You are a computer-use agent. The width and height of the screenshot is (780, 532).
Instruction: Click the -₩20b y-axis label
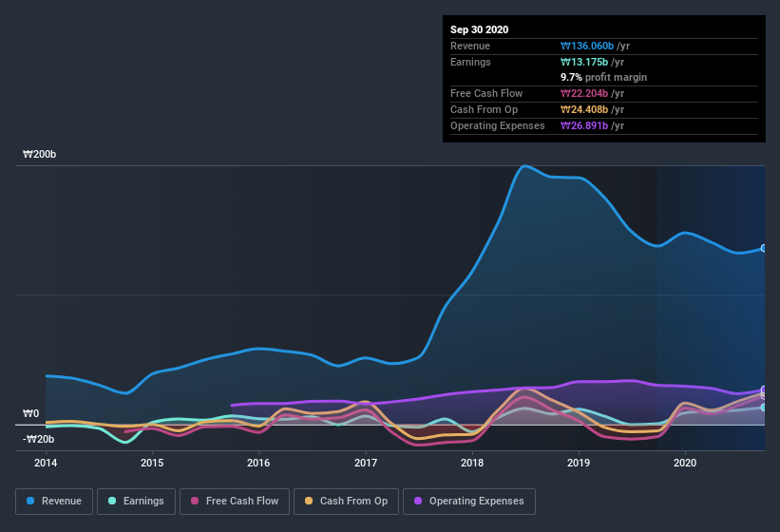pyautogui.click(x=38, y=439)
